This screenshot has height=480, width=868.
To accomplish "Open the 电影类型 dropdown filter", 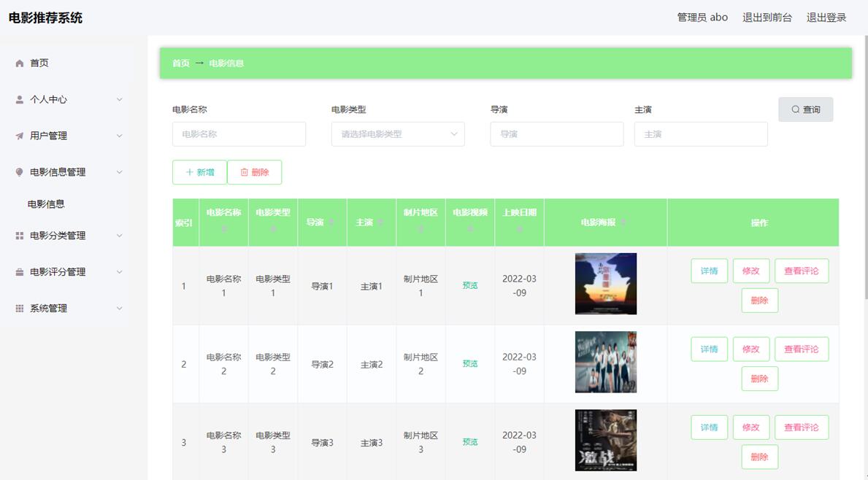I will (x=398, y=134).
